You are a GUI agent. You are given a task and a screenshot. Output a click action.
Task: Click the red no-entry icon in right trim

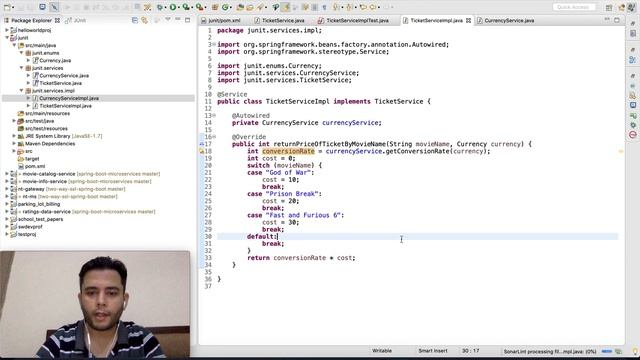[x=633, y=135]
